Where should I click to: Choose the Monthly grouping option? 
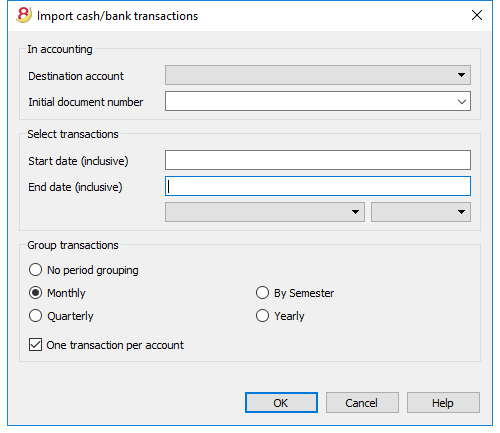[x=35, y=293]
